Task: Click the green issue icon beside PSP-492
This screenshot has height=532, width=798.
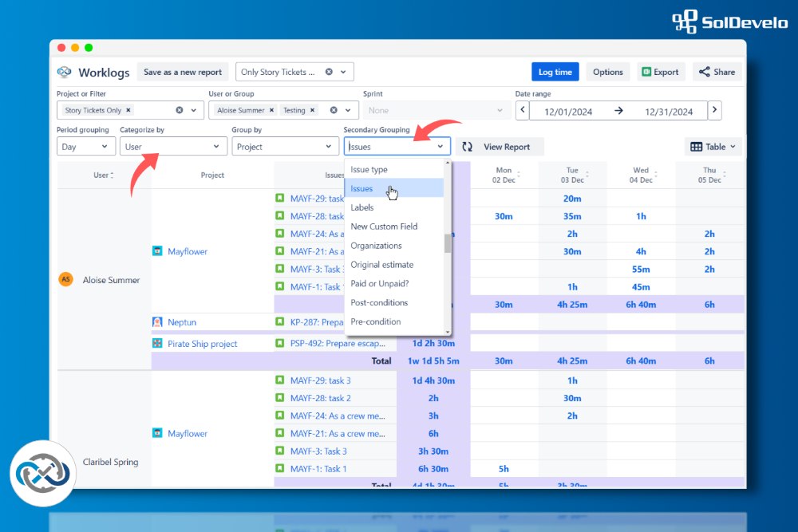Action: click(279, 343)
